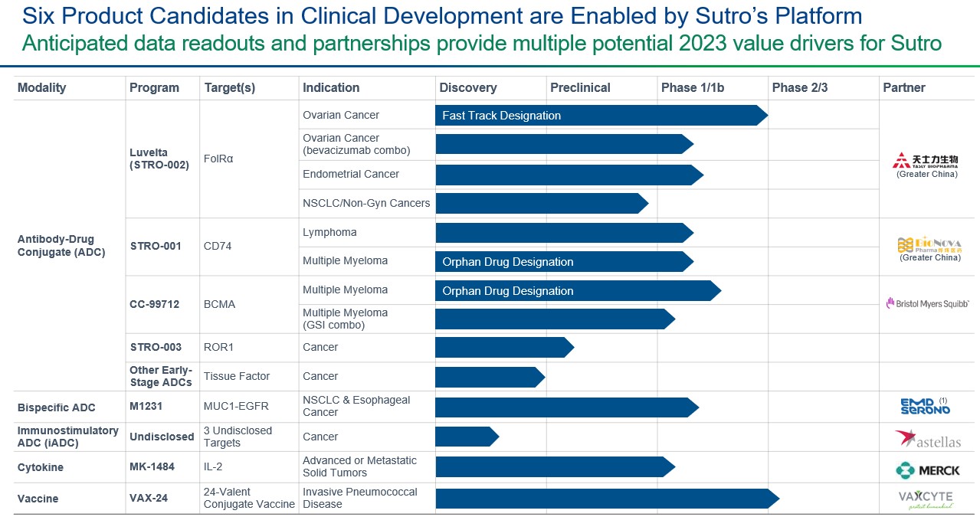Click the MUC1-EGFR target cell
Screen dimensions: 980x517
click(x=236, y=406)
